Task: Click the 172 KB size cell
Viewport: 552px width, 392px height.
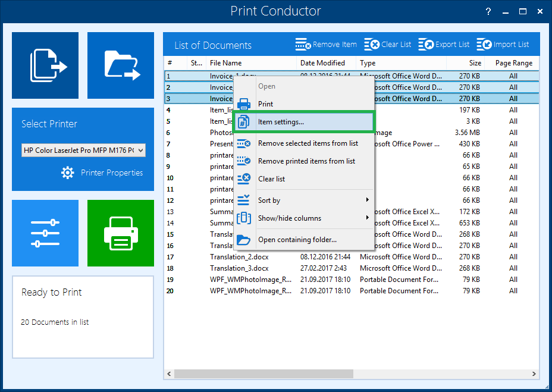Action: click(469, 212)
